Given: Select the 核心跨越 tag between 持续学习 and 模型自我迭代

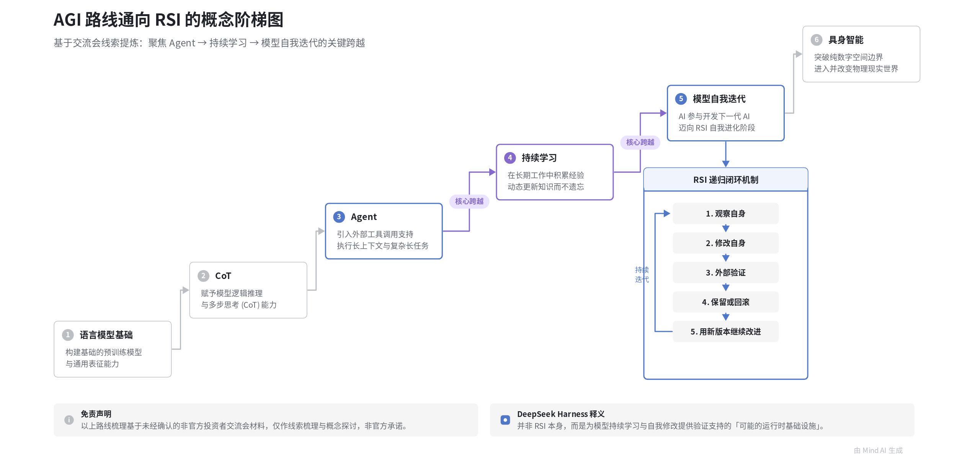Looking at the screenshot, I should 640,142.
